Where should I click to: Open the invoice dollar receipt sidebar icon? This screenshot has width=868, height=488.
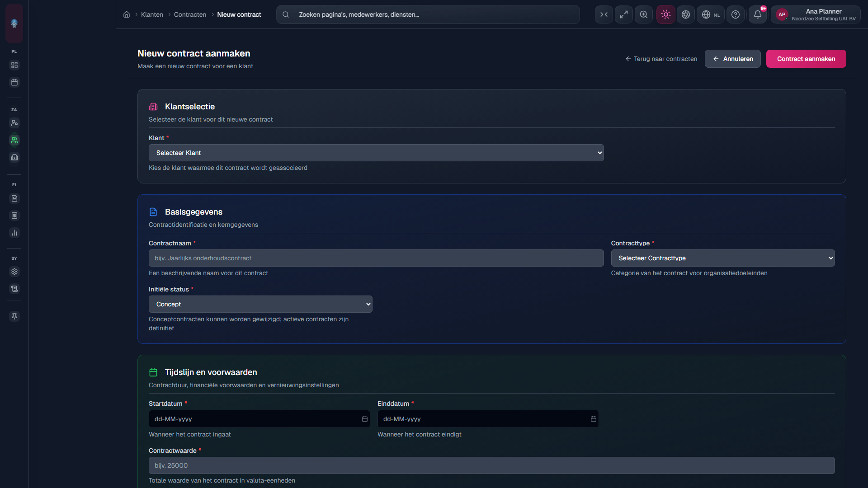14,216
